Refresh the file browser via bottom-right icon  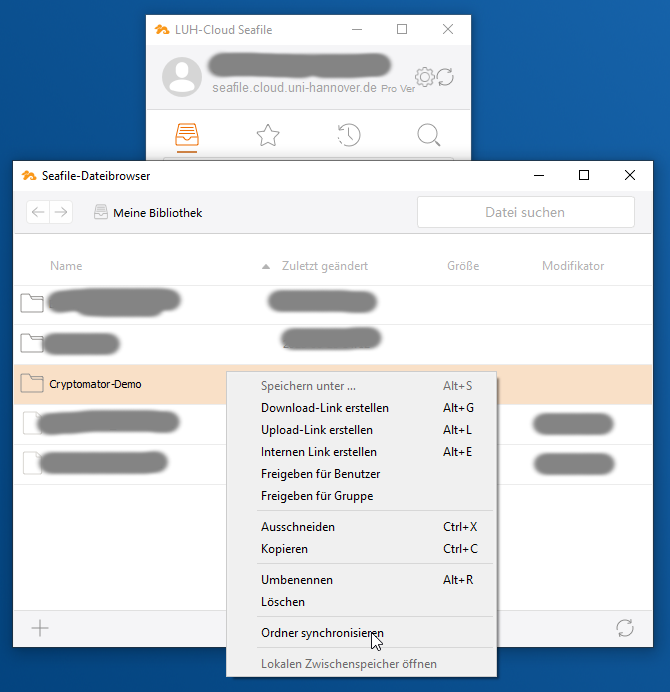coord(625,628)
